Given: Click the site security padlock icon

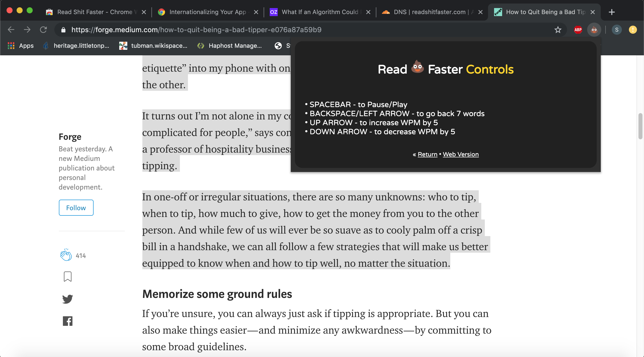Looking at the screenshot, I should point(63,29).
